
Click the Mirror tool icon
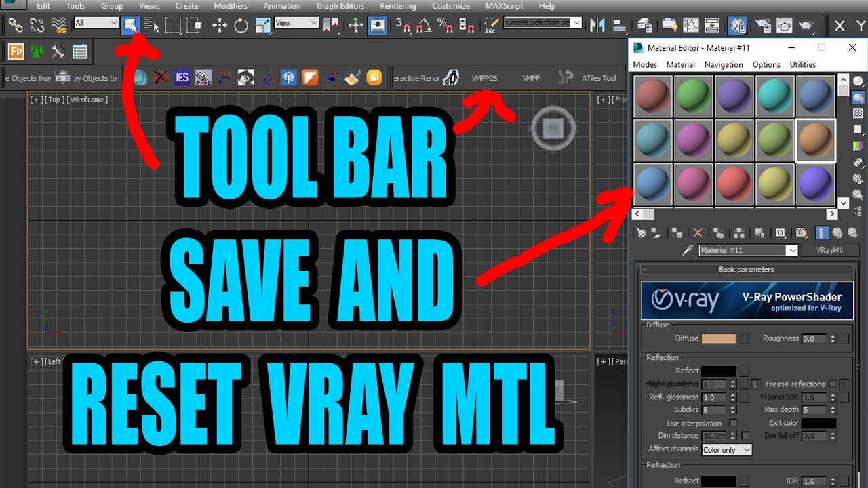point(597,26)
